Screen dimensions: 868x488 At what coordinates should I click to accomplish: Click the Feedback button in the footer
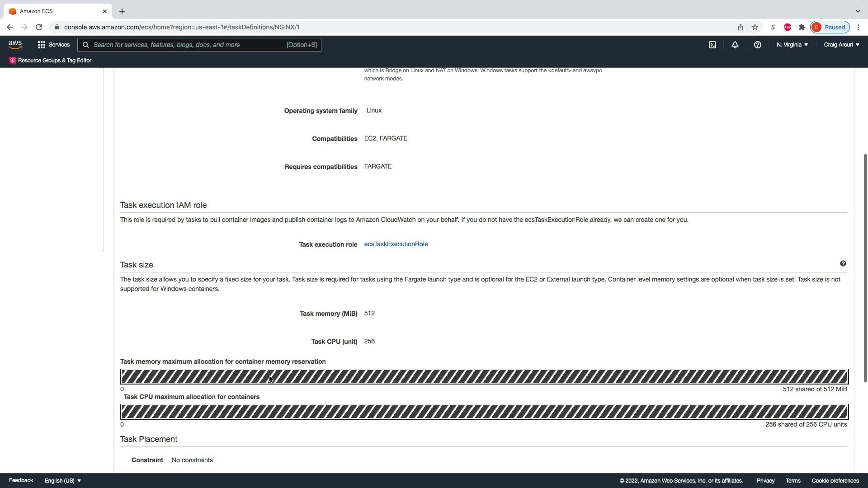21,480
